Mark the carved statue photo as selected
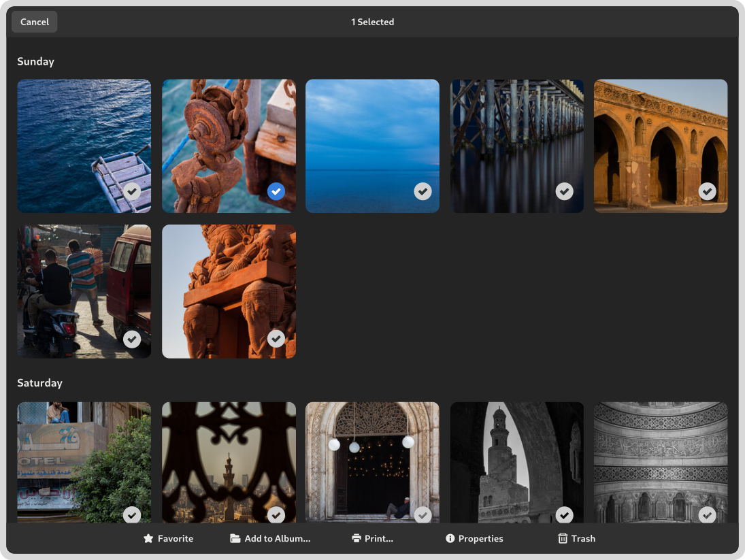The height and width of the screenshot is (560, 745). [x=276, y=338]
